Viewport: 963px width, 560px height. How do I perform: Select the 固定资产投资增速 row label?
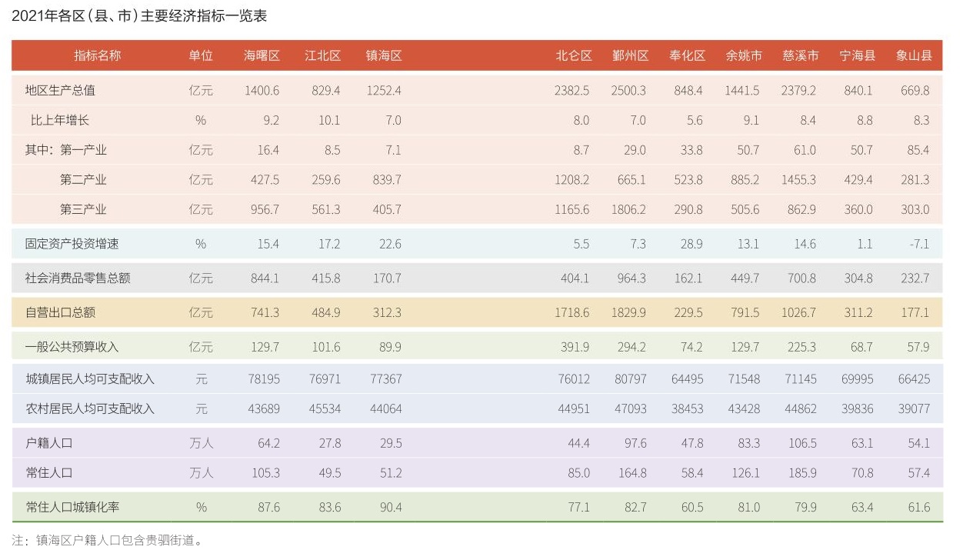[x=72, y=244]
